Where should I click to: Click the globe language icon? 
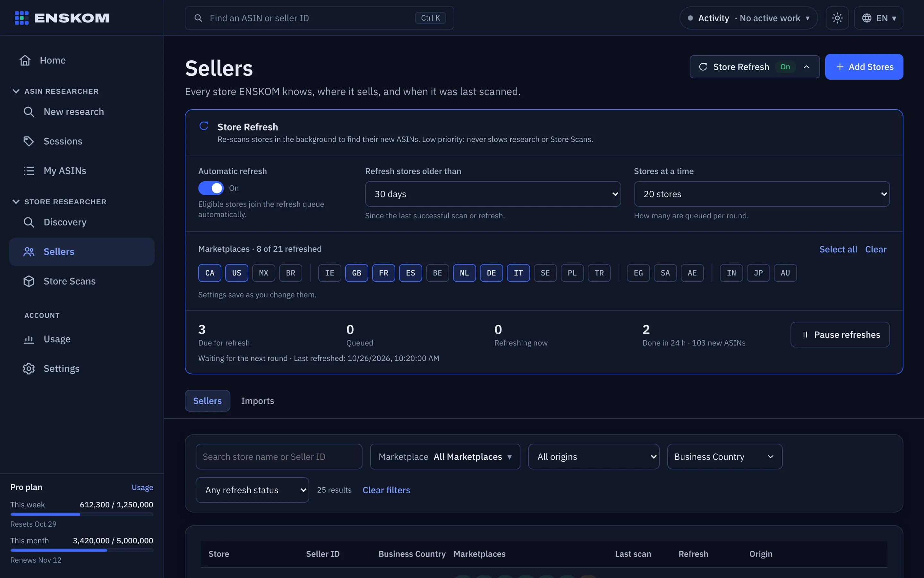867,18
